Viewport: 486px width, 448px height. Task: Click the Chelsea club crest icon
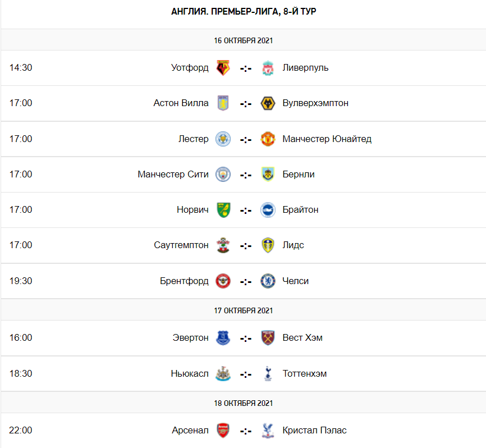click(268, 281)
